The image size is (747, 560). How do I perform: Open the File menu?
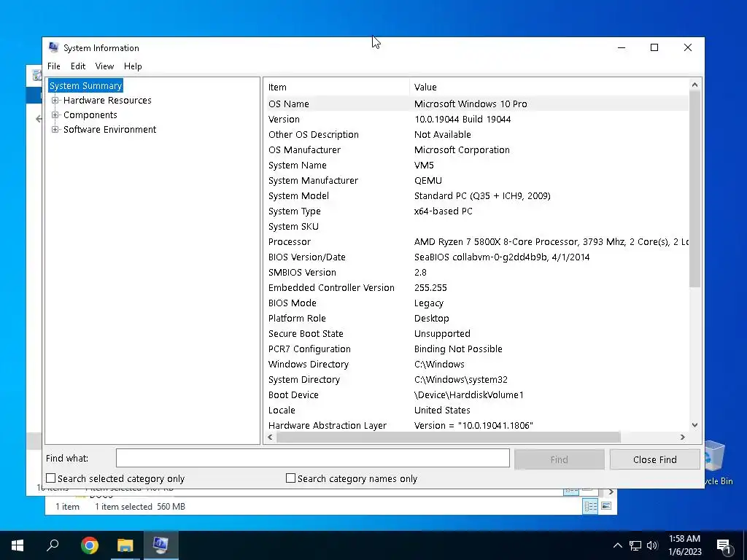click(x=54, y=66)
